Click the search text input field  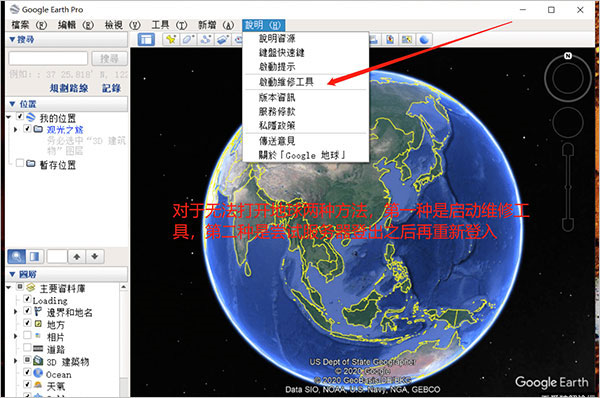(48, 59)
